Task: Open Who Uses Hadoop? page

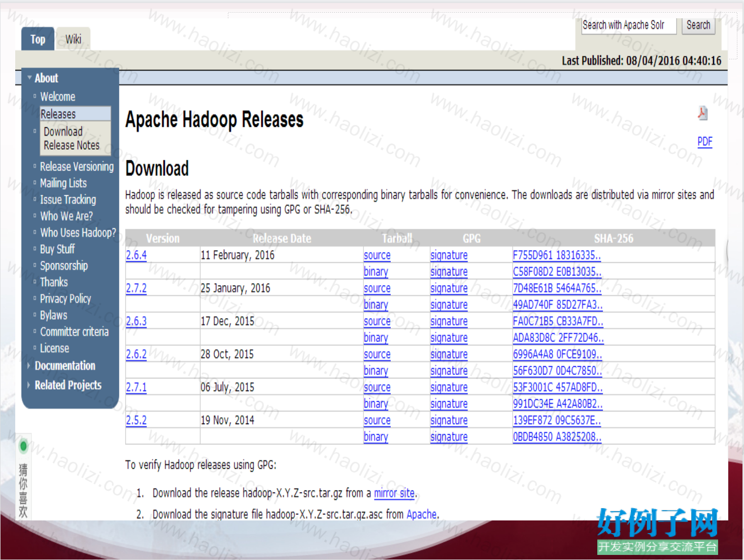Action: (x=78, y=232)
